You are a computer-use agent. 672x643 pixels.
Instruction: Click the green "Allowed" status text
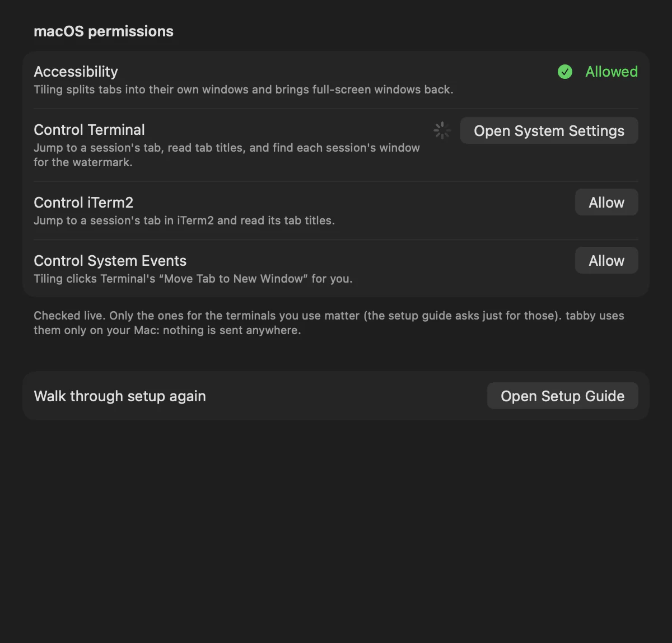pos(612,72)
